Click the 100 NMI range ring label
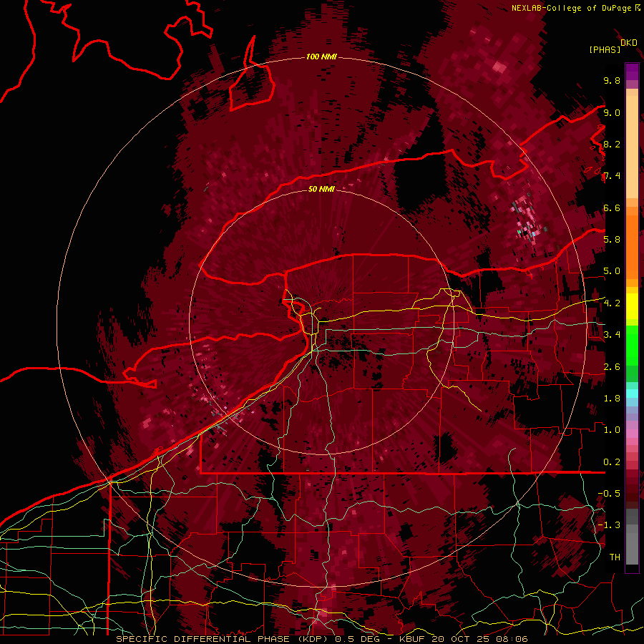644x644 pixels. pyautogui.click(x=321, y=57)
